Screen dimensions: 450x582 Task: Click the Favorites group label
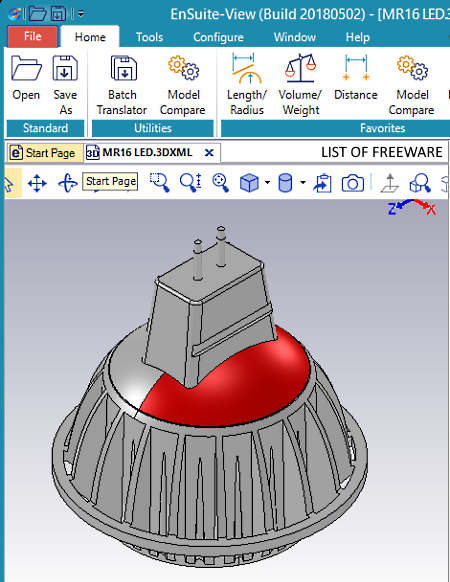[382, 128]
